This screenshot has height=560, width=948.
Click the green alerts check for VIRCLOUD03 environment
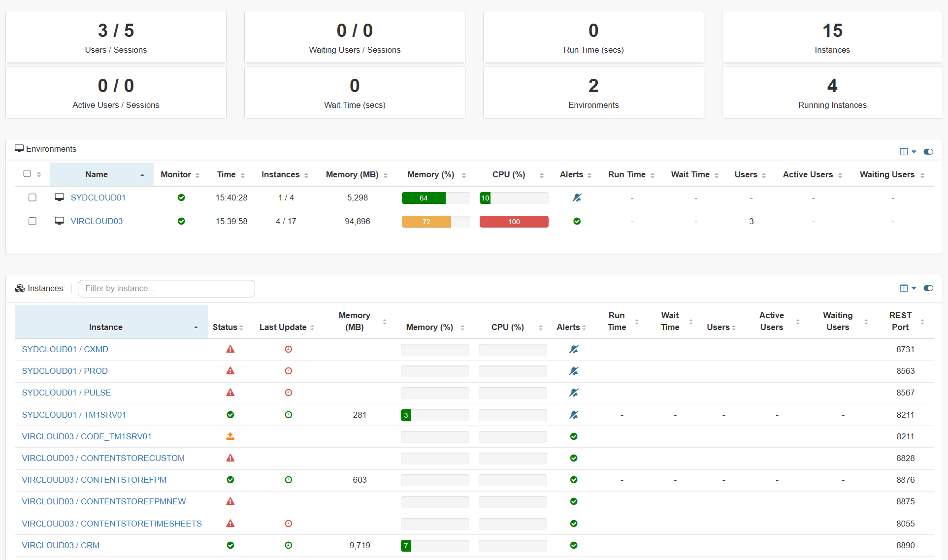coord(577,221)
